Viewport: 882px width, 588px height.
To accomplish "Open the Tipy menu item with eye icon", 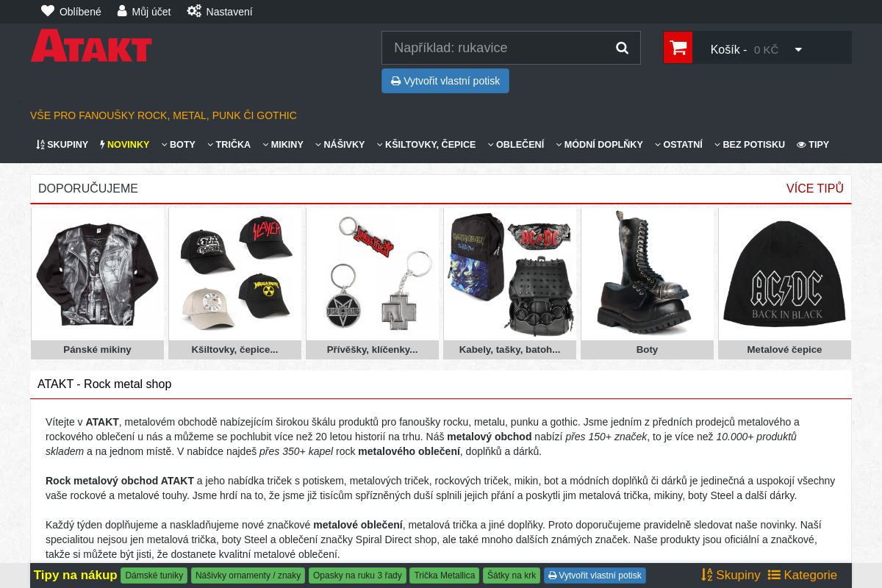I will pos(813,145).
